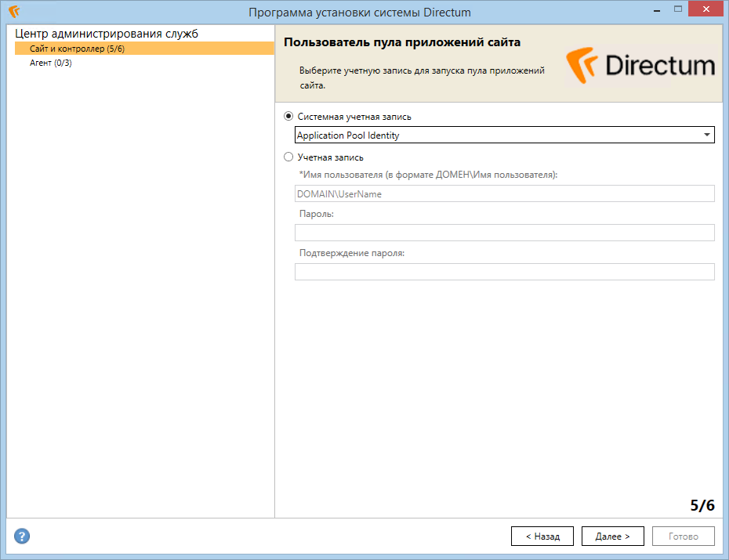The image size is (729, 560).
Task: Click the Готово button
Action: (684, 536)
